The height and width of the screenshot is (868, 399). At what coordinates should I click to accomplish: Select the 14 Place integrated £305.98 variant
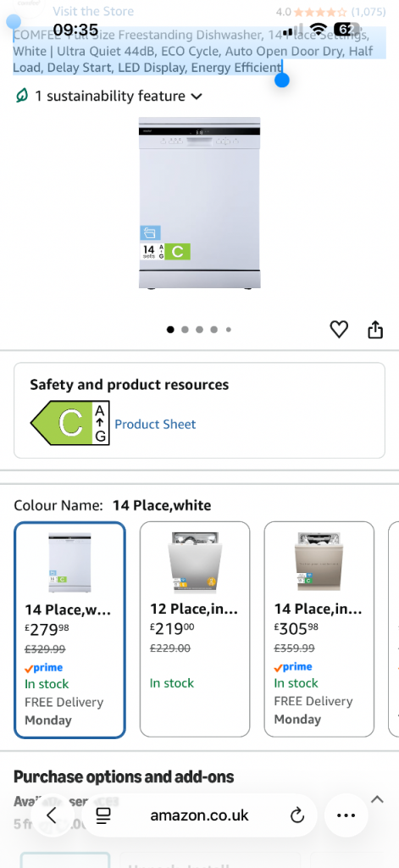click(319, 630)
